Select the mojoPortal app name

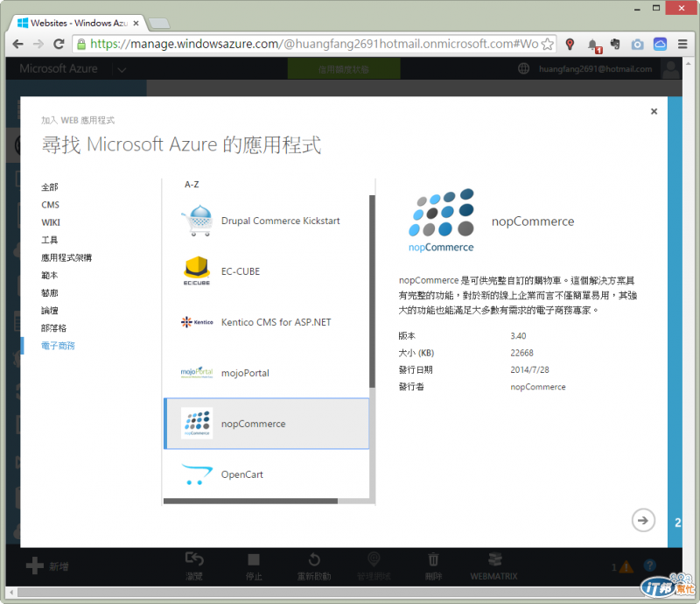tap(245, 373)
